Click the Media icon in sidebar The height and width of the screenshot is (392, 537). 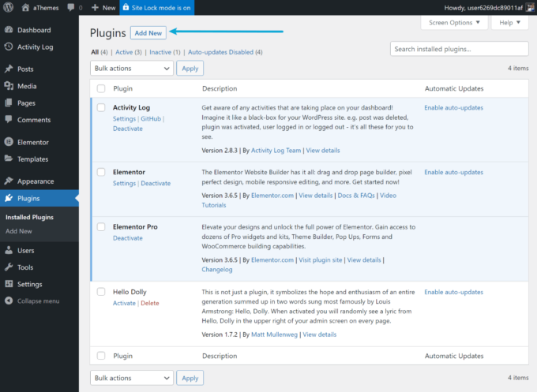coord(9,86)
